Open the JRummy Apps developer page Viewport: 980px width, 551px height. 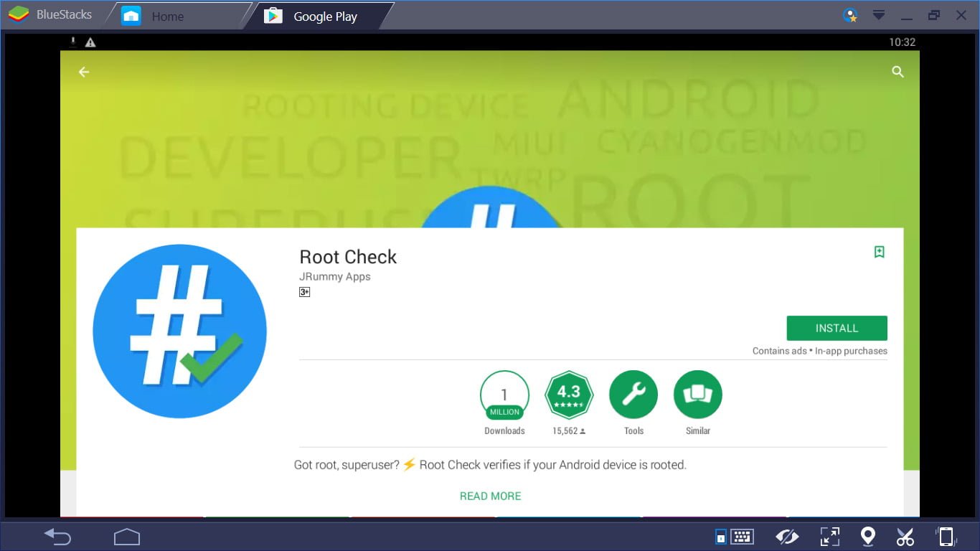[x=335, y=276]
